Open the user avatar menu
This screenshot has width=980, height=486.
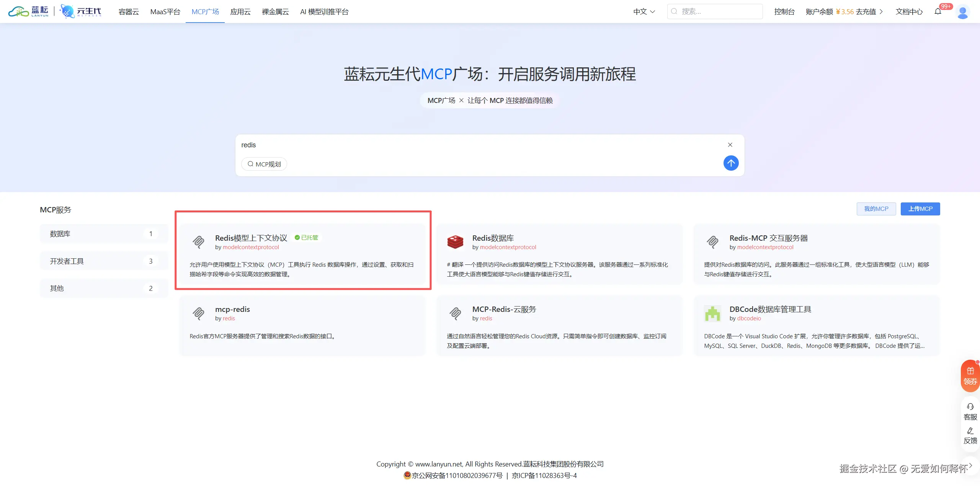[962, 12]
